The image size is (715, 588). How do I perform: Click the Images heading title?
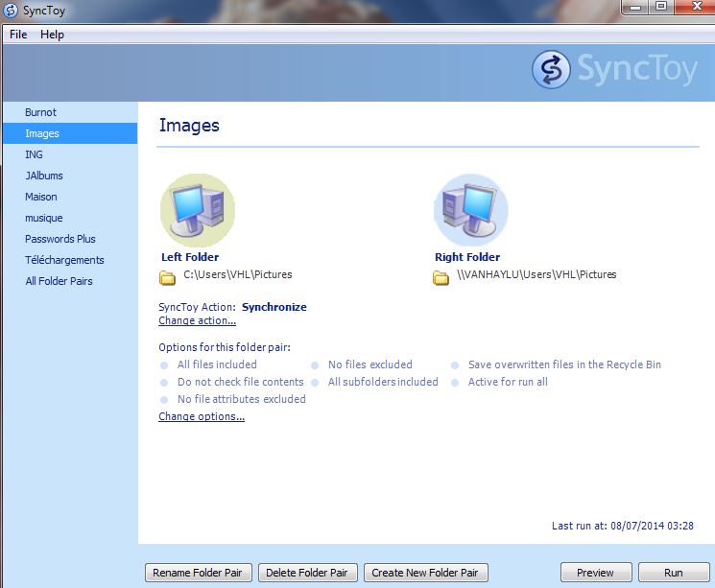click(189, 126)
